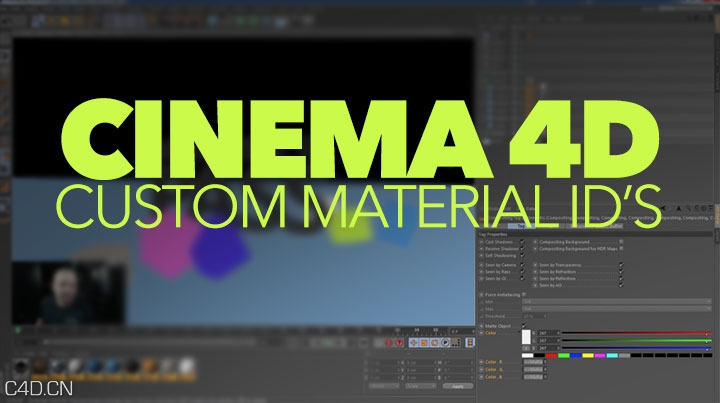Image resolution: width=720 pixels, height=403 pixels.
Task: Click the Threshold value stepper
Action: [546, 316]
